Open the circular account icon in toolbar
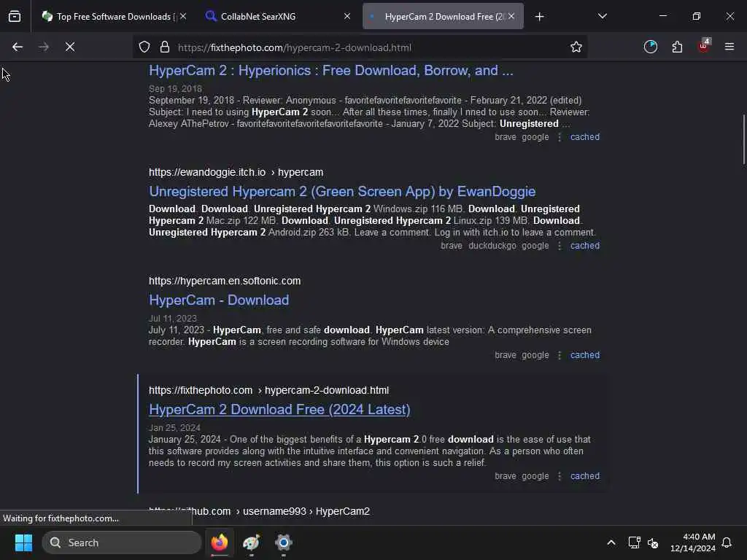This screenshot has height=560, width=747. (650, 47)
